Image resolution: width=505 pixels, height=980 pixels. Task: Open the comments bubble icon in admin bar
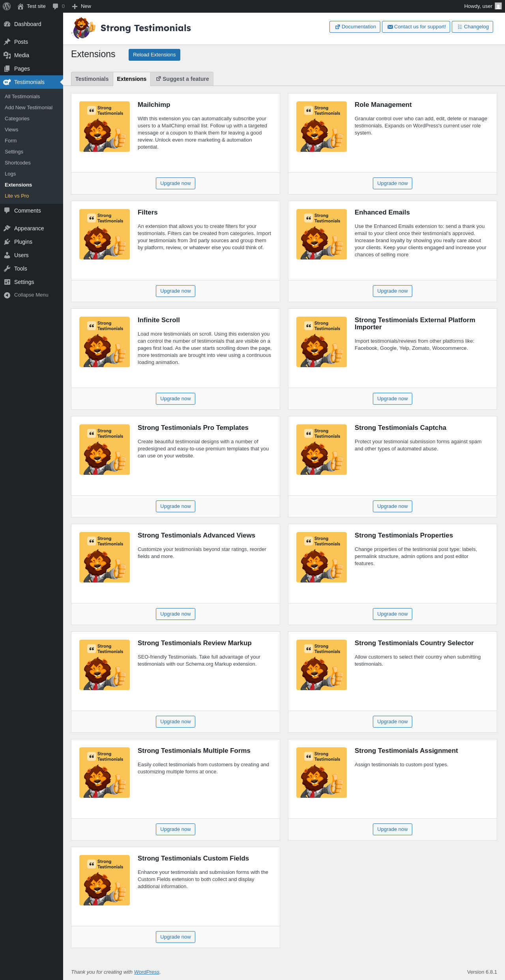coord(55,6)
